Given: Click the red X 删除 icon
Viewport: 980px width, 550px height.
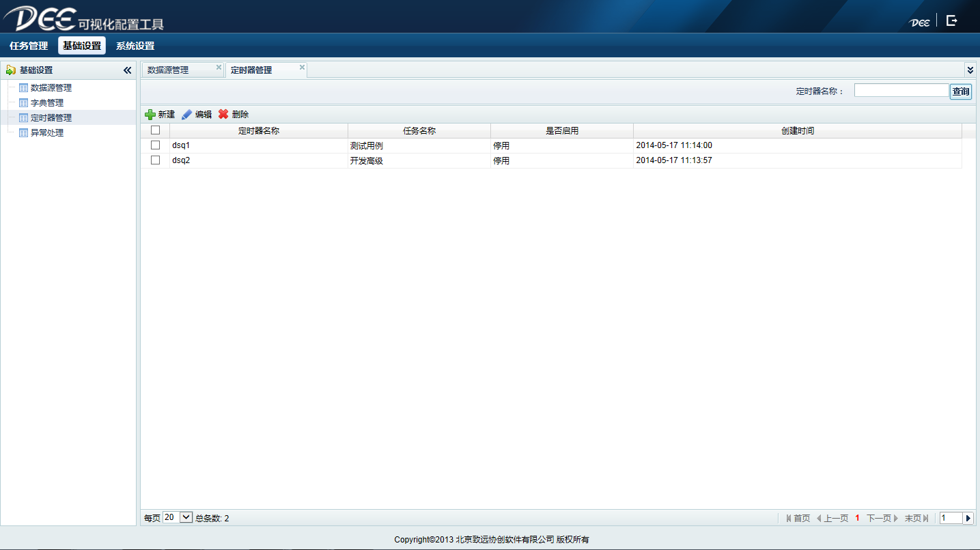Looking at the screenshot, I should tap(223, 115).
